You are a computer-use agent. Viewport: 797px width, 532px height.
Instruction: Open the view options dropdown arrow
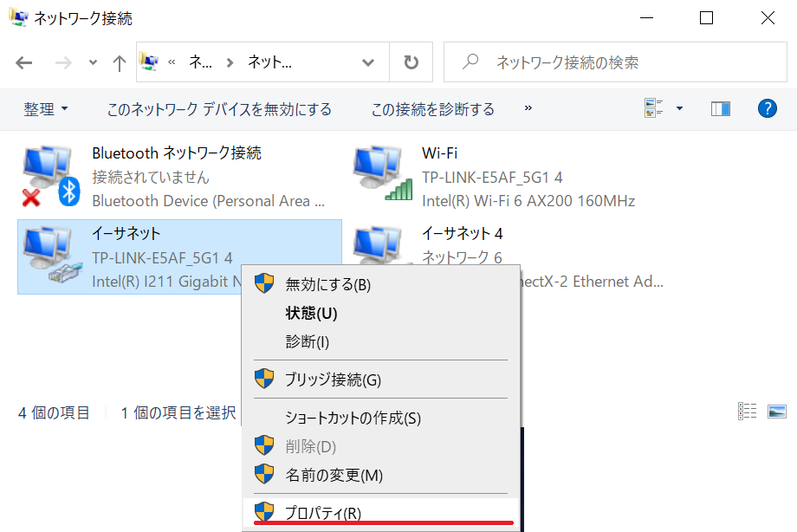pyautogui.click(x=679, y=107)
